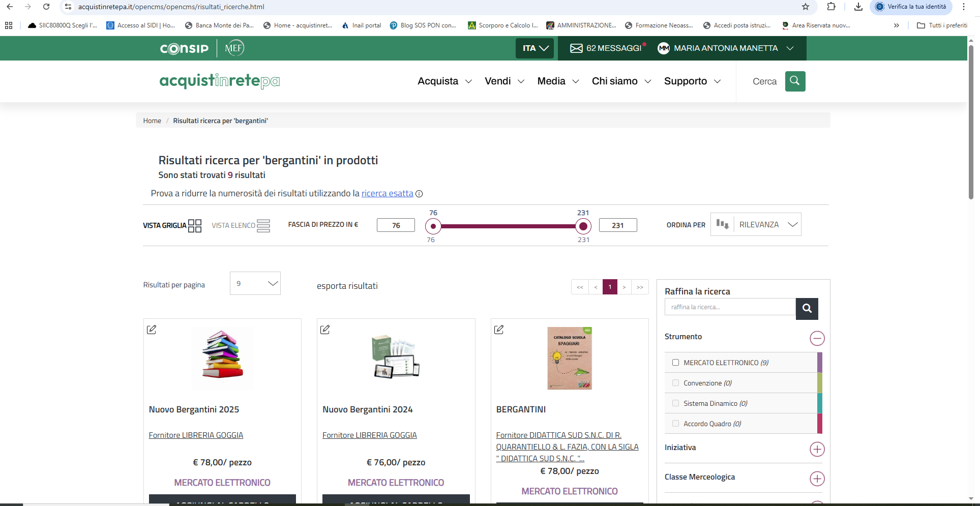Check the Sistema Dinamico filter checkbox
The height and width of the screenshot is (506, 980).
click(675, 403)
